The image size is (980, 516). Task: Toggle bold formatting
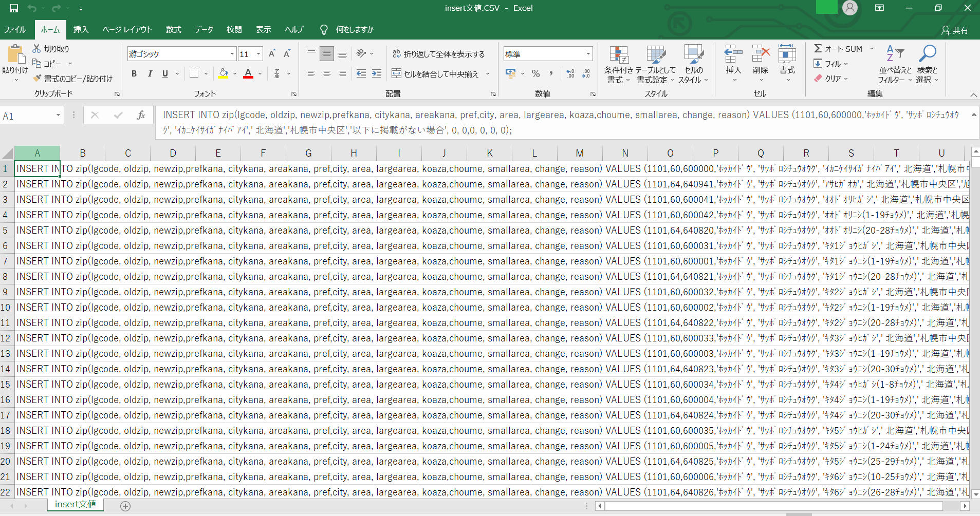(x=134, y=73)
